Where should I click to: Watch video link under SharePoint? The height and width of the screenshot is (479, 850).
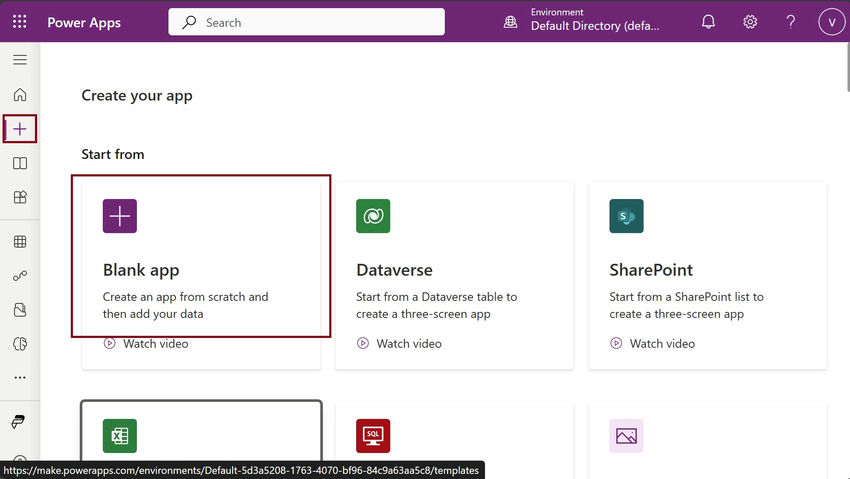[653, 344]
